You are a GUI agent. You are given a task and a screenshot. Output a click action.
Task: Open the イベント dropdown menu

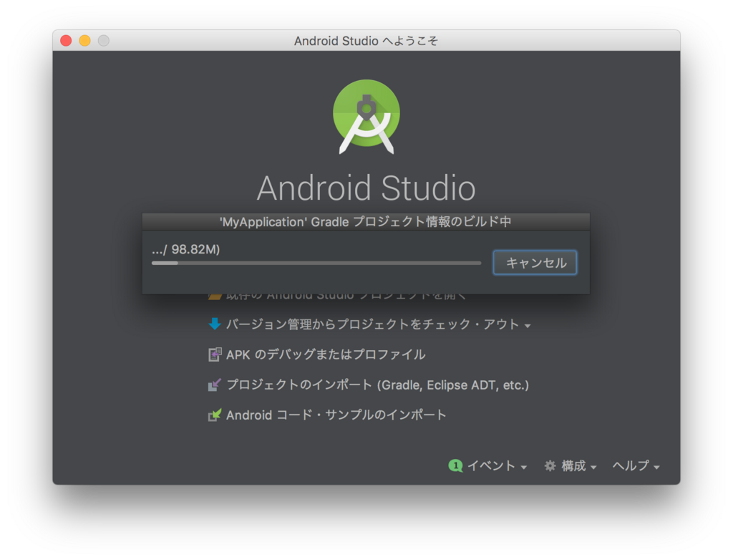(497, 466)
